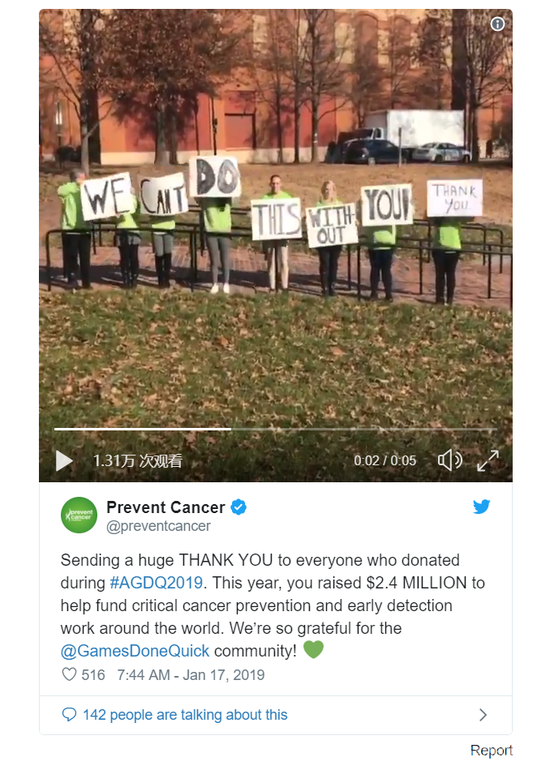Open the #AGDQ2019 hashtag link
The image size is (550, 770).
[156, 583]
